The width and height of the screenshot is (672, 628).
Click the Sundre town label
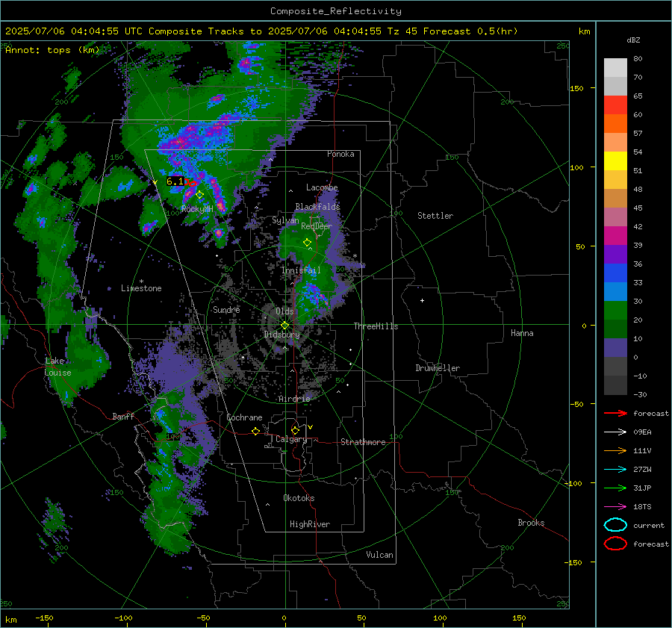click(226, 309)
